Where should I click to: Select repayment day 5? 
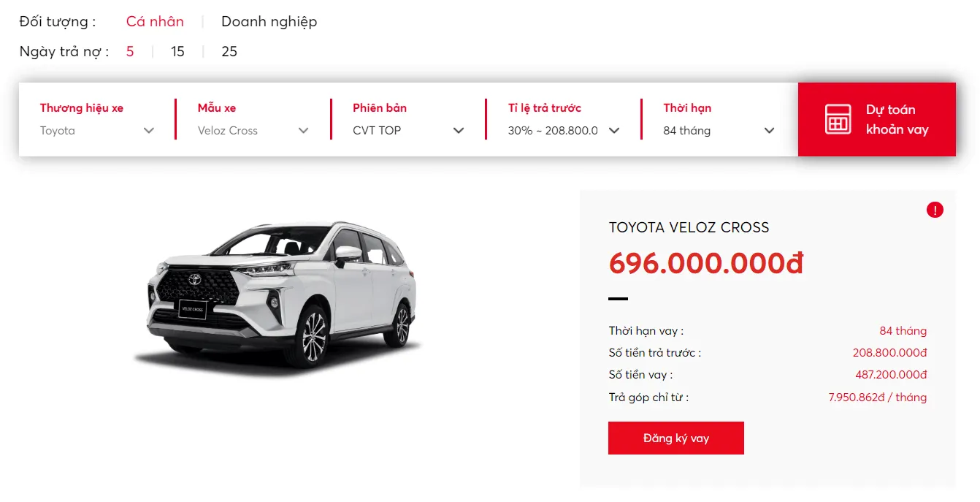130,52
